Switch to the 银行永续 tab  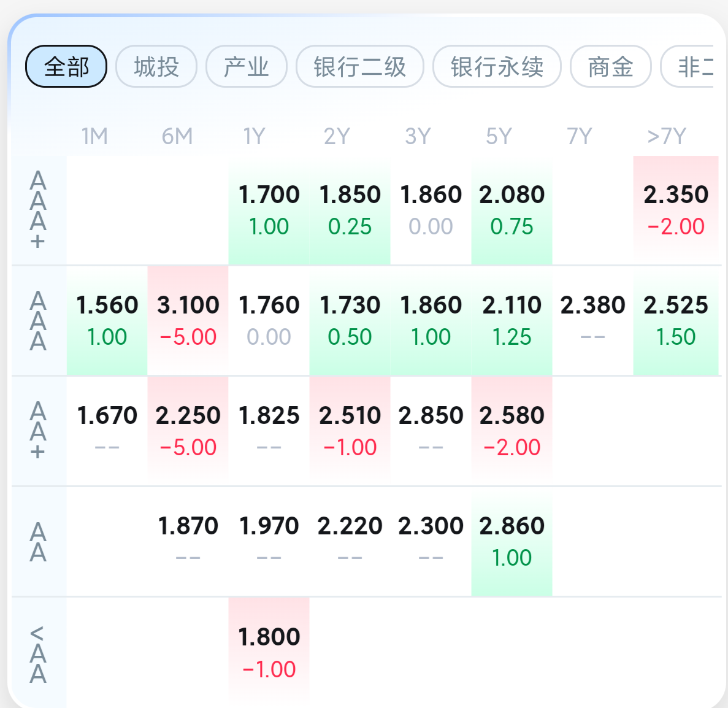[x=497, y=66]
